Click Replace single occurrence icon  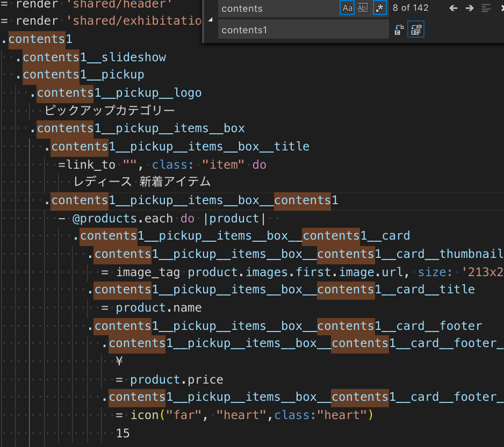click(399, 30)
